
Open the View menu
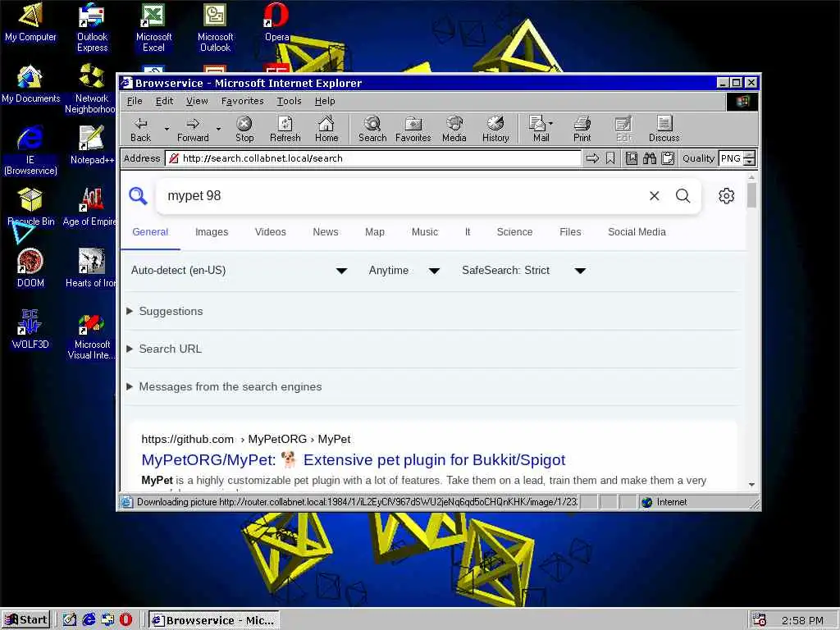[197, 101]
